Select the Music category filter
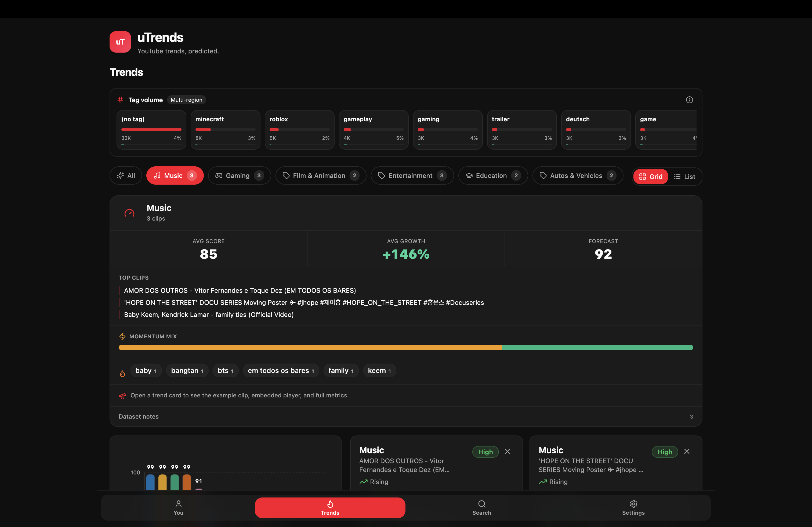The width and height of the screenshot is (812, 527). coord(175,175)
